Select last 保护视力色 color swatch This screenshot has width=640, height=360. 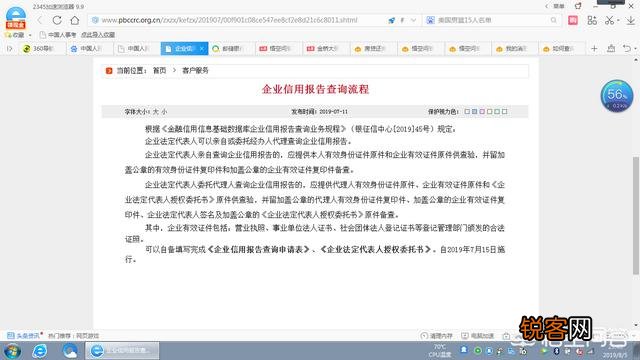(x=504, y=111)
